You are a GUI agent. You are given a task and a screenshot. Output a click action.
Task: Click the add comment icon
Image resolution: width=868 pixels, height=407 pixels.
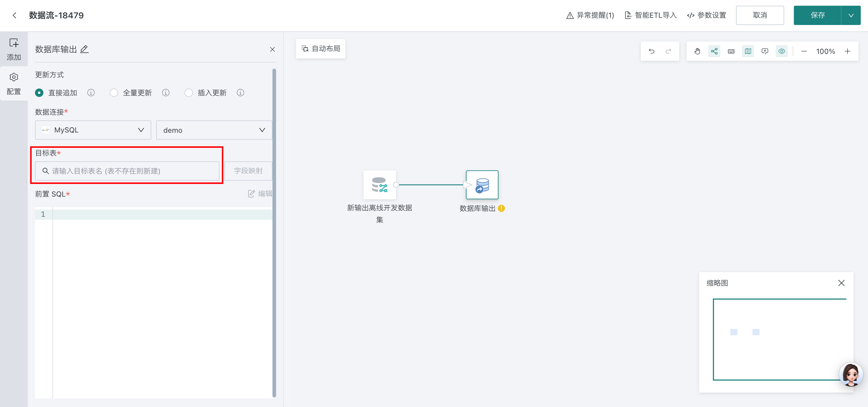[765, 51]
